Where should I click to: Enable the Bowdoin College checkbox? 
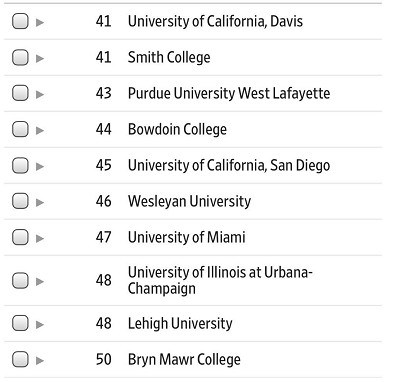[20, 129]
